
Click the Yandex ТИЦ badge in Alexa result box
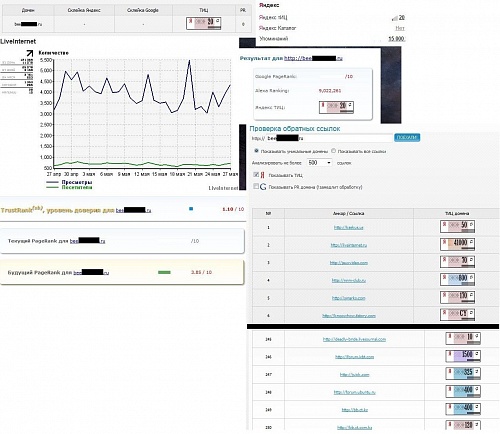336,107
